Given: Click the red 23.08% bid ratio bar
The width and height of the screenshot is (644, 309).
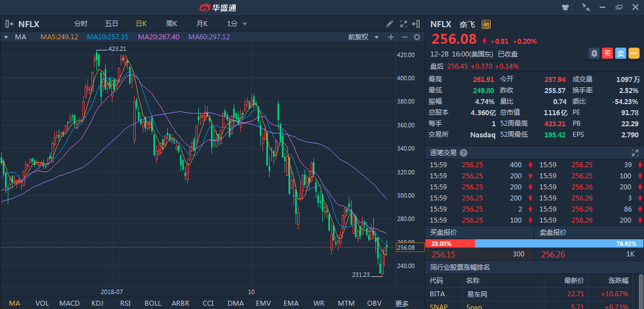Looking at the screenshot, I should pos(450,243).
